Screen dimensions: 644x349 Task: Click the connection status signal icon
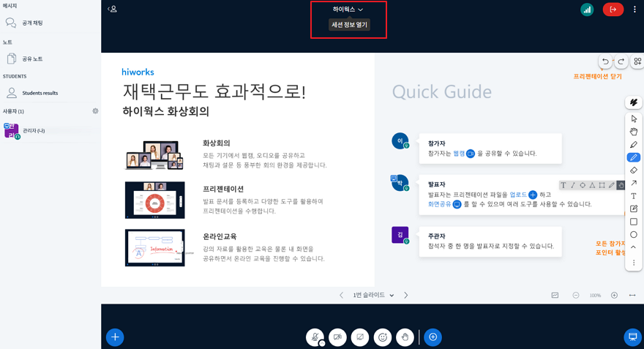coord(587,10)
